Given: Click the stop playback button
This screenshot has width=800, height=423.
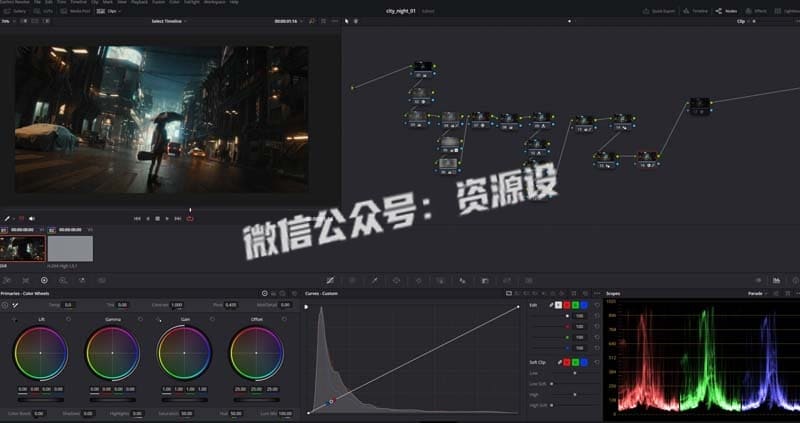Looking at the screenshot, I should [157, 218].
